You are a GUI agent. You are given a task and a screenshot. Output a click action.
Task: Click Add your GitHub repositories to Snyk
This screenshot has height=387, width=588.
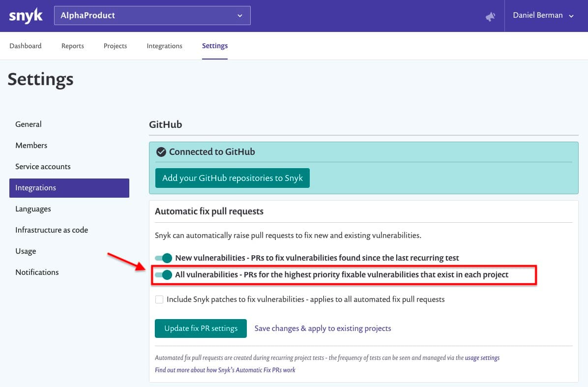[x=233, y=178]
